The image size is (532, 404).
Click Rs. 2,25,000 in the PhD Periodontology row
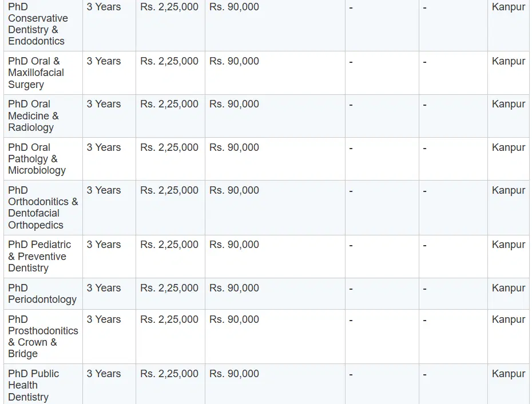click(169, 288)
